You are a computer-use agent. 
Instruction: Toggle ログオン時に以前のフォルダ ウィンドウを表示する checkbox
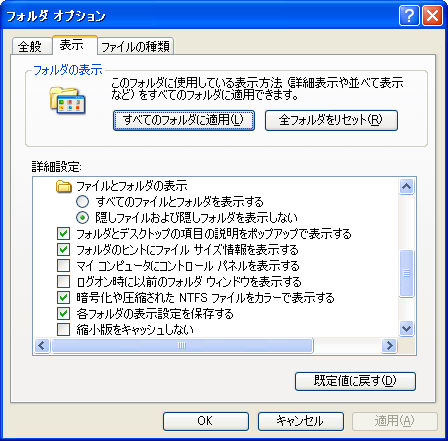(x=63, y=282)
